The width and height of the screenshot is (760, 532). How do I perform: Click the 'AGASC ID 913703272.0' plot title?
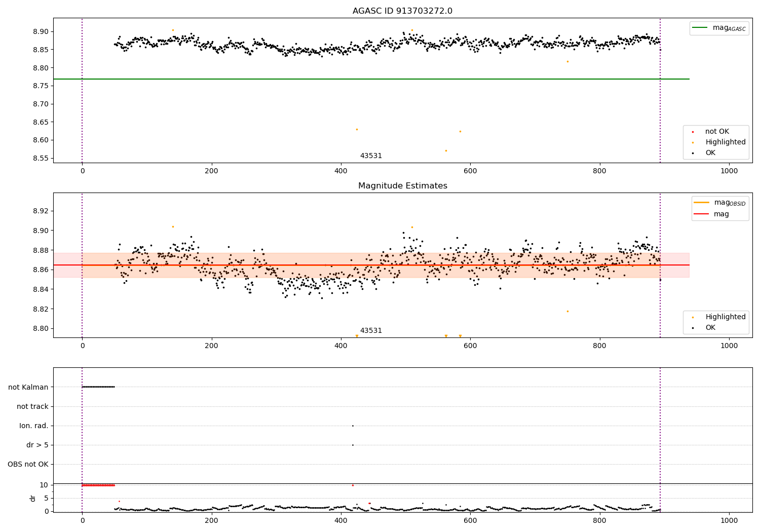(402, 11)
